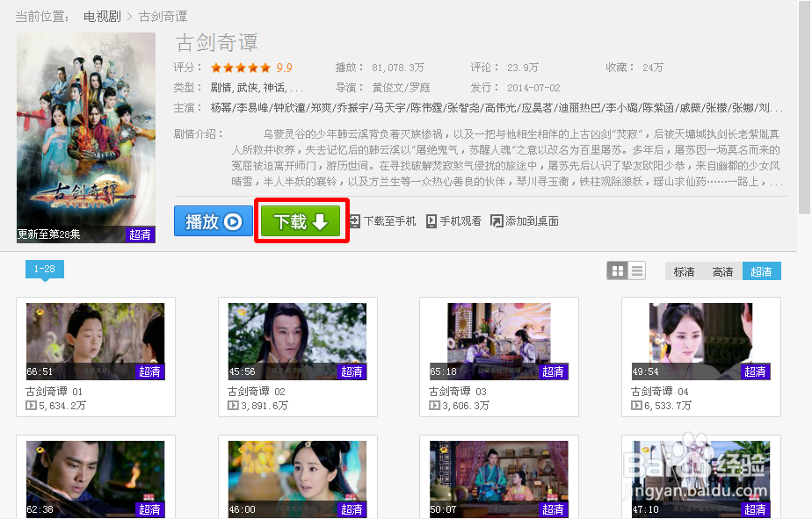This screenshot has width=812, height=519.
Task: Click genre text 剧情, 武侠, 神话
Action: point(257,88)
